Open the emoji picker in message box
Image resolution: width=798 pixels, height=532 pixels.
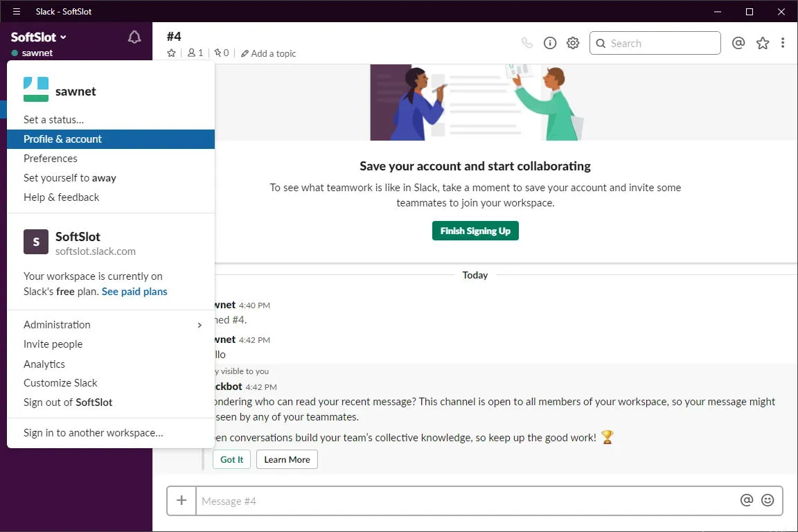coord(768,500)
